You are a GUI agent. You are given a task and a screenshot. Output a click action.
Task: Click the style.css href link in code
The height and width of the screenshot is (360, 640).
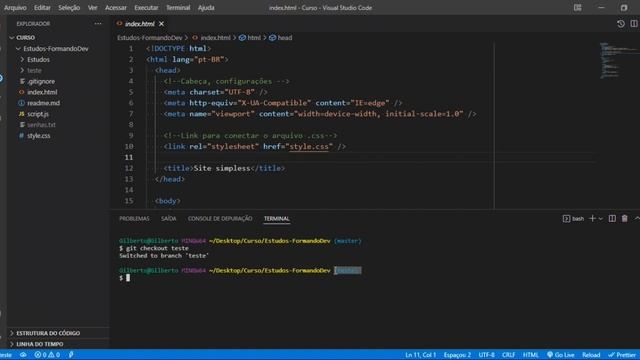(309, 147)
